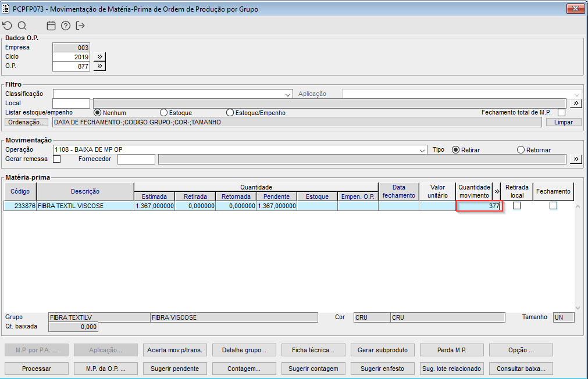588x379 pixels.
Task: Open Consultar baixa... button
Action: tap(521, 369)
